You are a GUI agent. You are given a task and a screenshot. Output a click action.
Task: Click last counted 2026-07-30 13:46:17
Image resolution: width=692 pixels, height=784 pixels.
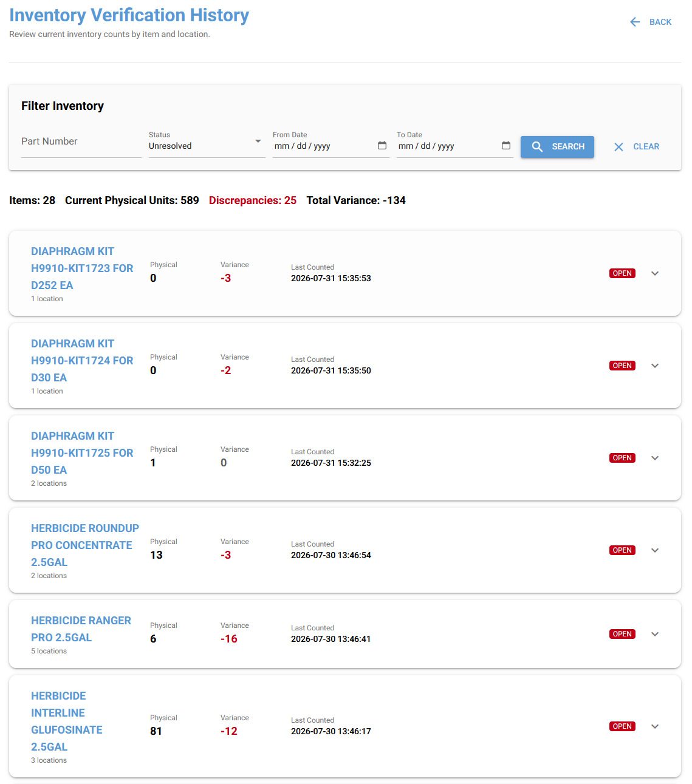331,731
